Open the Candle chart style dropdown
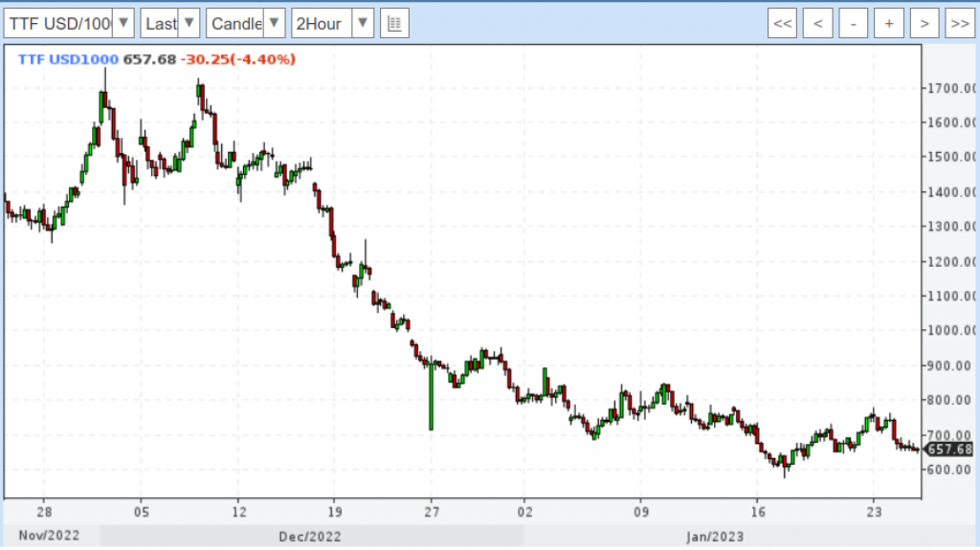This screenshot has width=980, height=550. point(246,23)
